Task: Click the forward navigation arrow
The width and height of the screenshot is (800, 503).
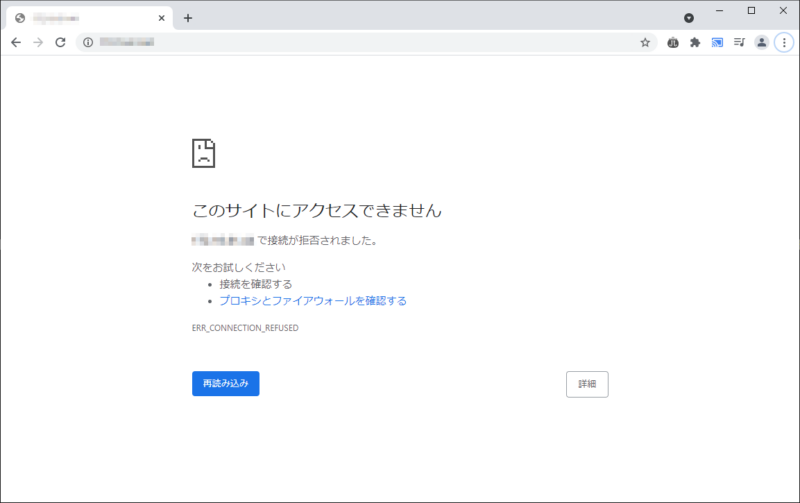Action: tap(38, 42)
